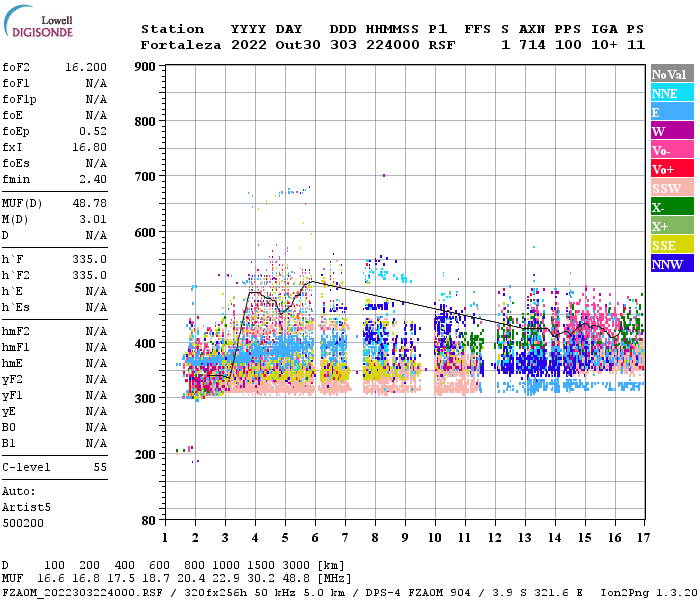Click the h`F value 335.0
The width and height of the screenshot is (700, 600).
[x=89, y=259]
